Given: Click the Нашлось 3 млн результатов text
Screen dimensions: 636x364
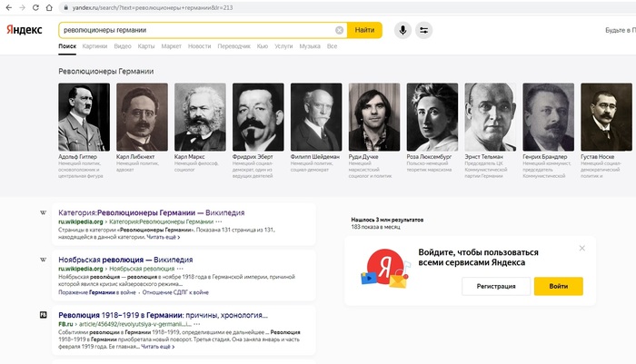Looking at the screenshot, I should pyautogui.click(x=387, y=220).
